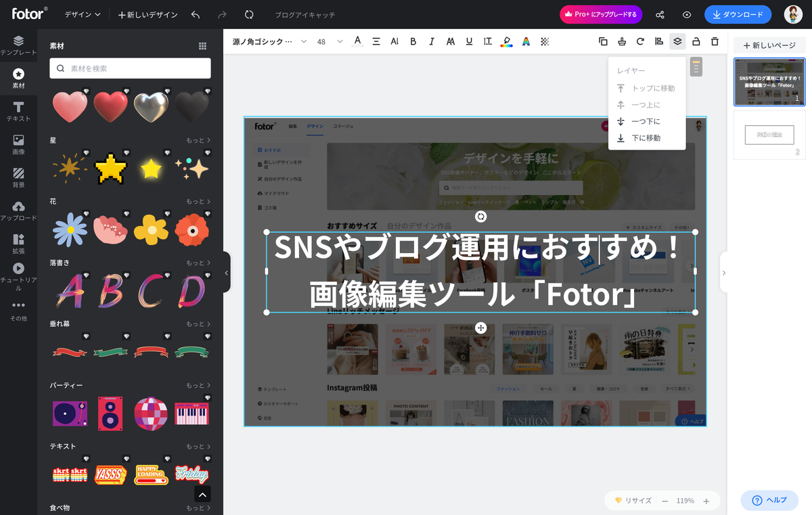
Task: Add a page with 新しいページ
Action: (x=769, y=45)
